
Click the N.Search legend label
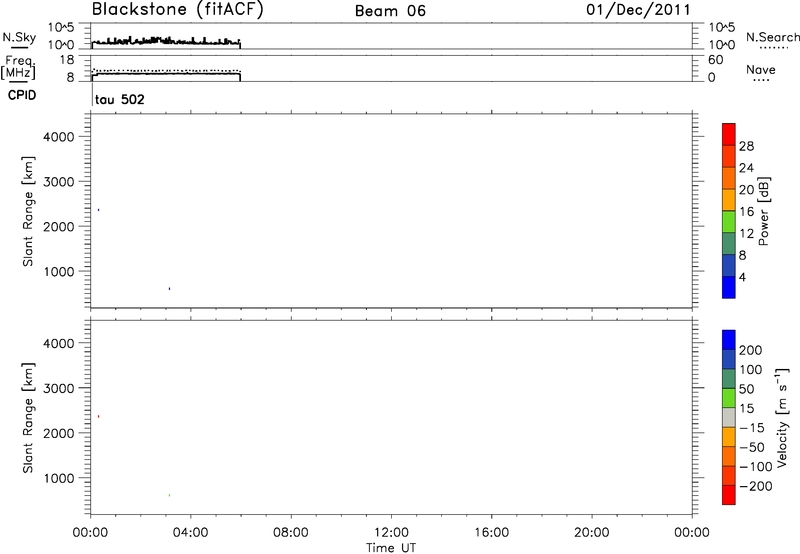tap(773, 37)
